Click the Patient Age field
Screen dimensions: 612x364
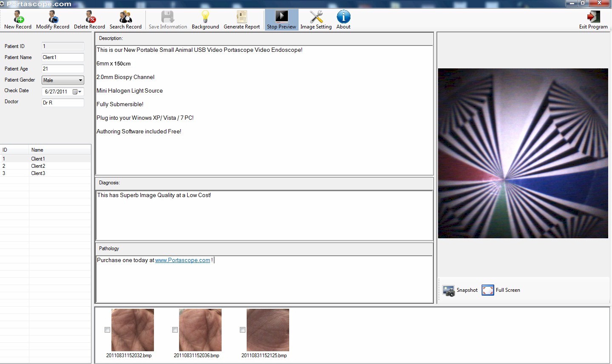tap(63, 69)
